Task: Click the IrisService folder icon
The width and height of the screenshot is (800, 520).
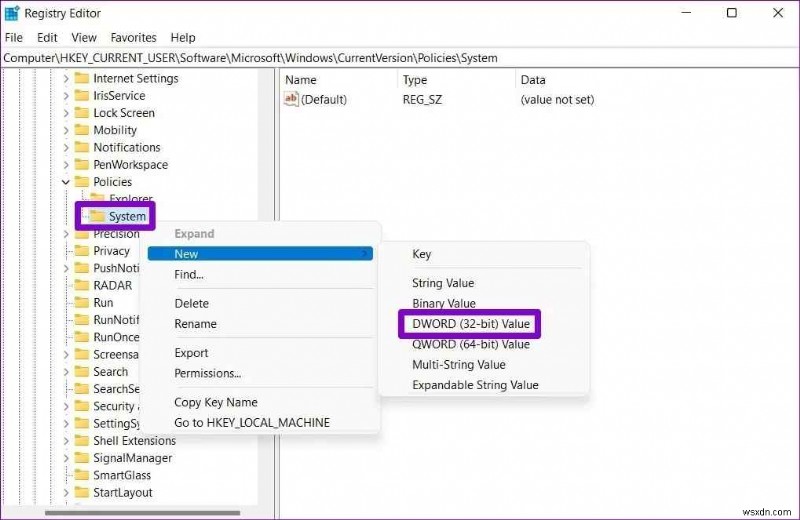Action: coord(82,95)
